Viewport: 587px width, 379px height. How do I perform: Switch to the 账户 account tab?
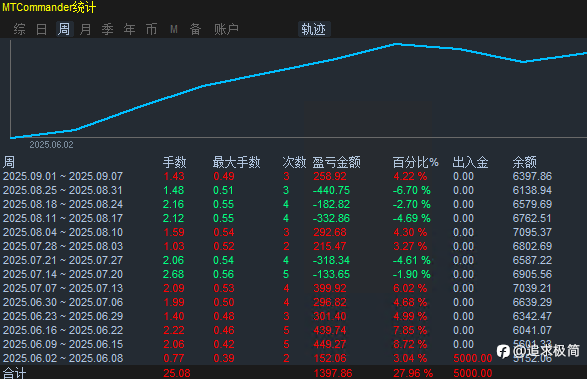[x=226, y=29]
